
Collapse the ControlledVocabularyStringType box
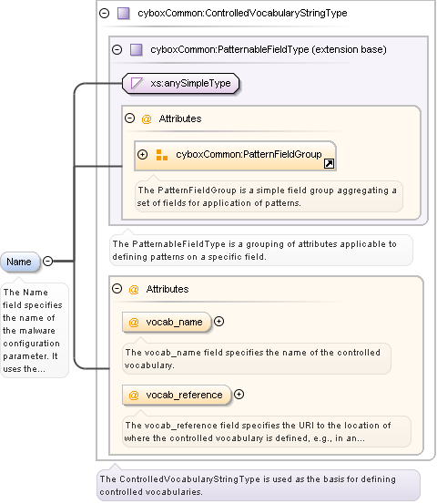105,13
